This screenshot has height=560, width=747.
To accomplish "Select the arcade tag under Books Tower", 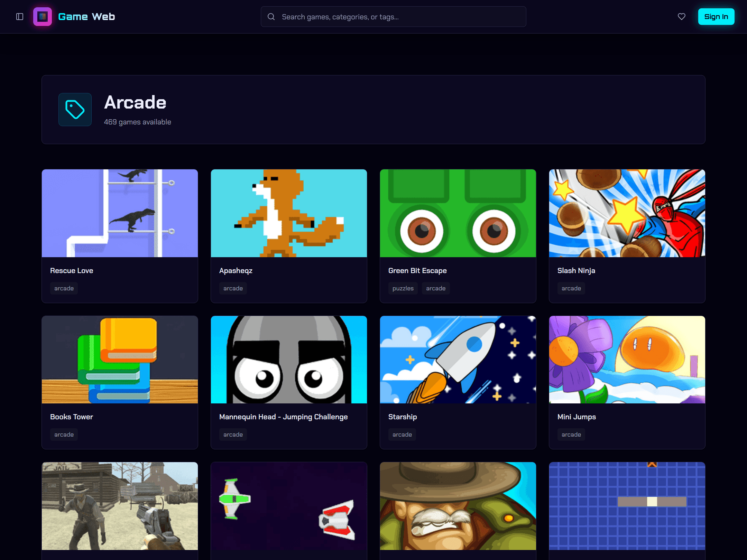I will pos(64,435).
